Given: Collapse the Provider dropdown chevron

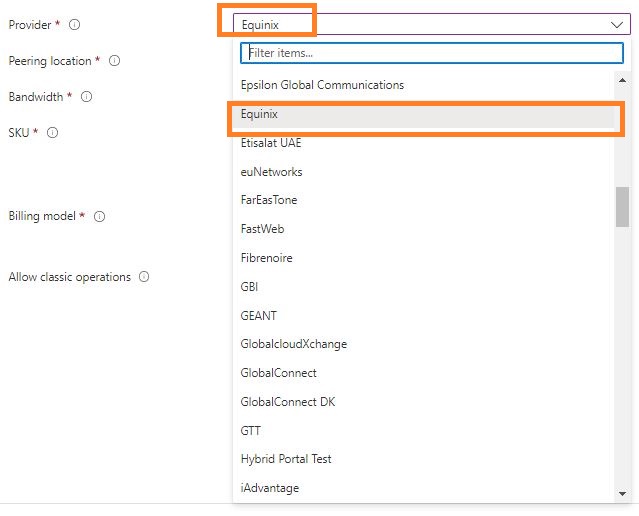Looking at the screenshot, I should click(x=616, y=24).
